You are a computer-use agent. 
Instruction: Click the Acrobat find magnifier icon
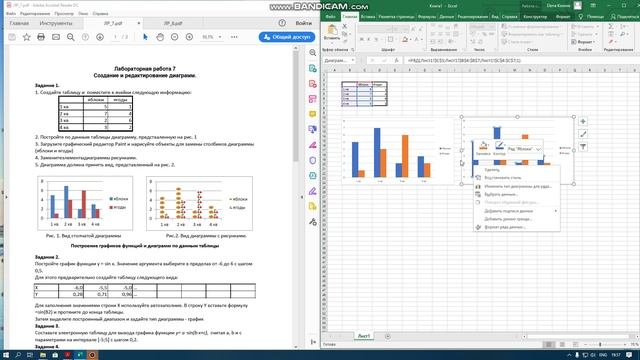[x=71, y=37]
